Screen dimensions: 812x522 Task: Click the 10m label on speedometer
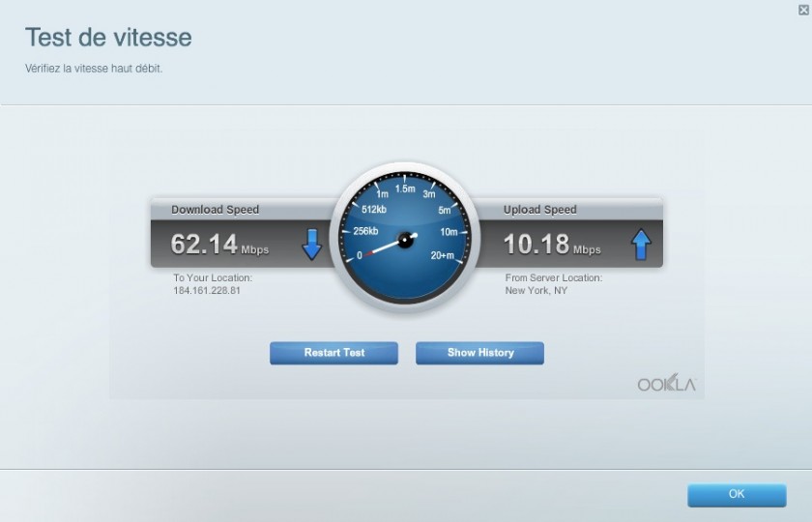pos(449,232)
